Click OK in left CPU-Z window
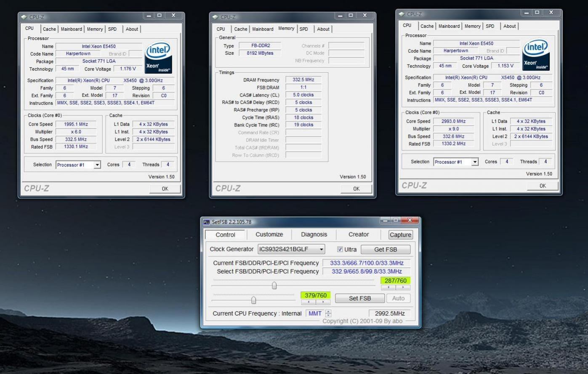 165,189
